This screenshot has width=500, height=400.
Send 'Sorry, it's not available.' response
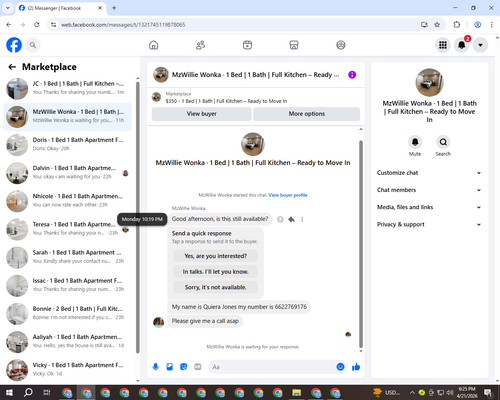click(216, 287)
